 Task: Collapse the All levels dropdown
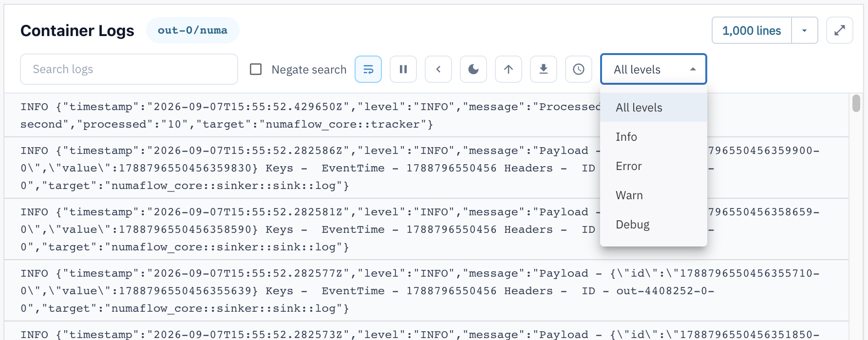pyautogui.click(x=654, y=69)
